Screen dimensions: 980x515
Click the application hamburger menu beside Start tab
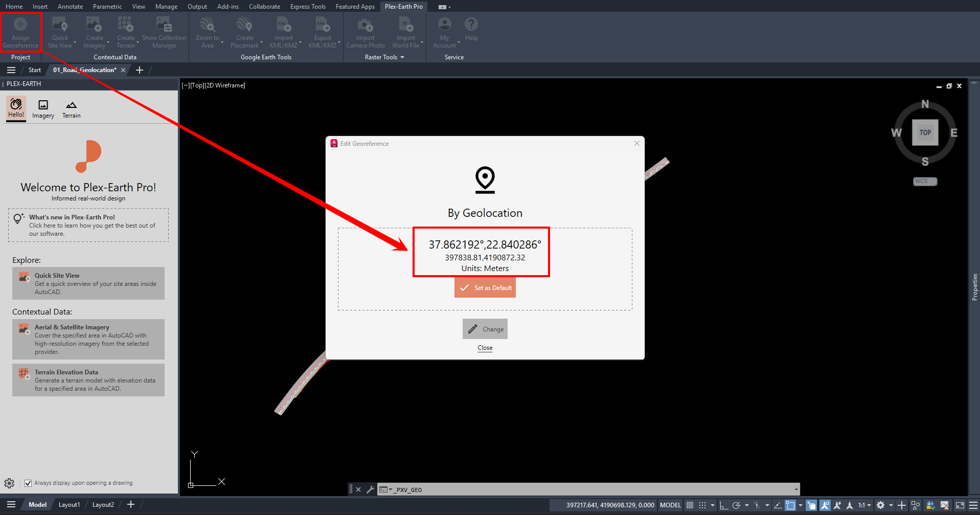(11, 70)
